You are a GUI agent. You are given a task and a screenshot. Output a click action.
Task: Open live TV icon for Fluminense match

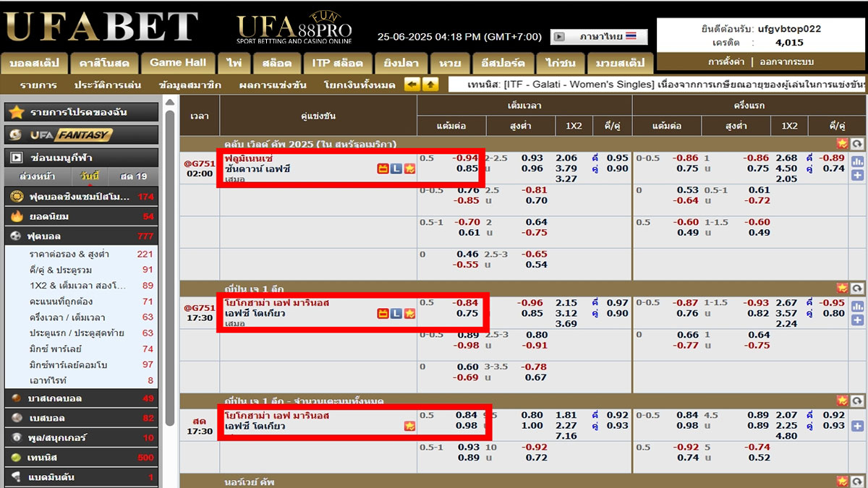tap(383, 169)
